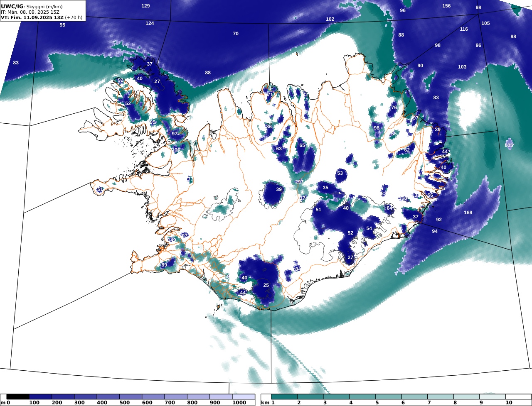The height and width of the screenshot is (406, 532).
Task: Click the visibility value 53 in the highlands
Action: [340, 173]
